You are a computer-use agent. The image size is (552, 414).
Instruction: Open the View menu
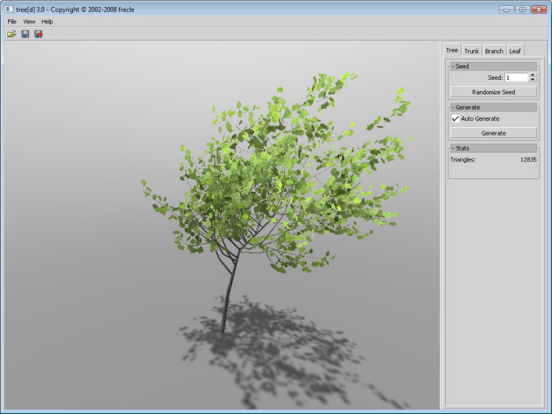pyautogui.click(x=29, y=22)
